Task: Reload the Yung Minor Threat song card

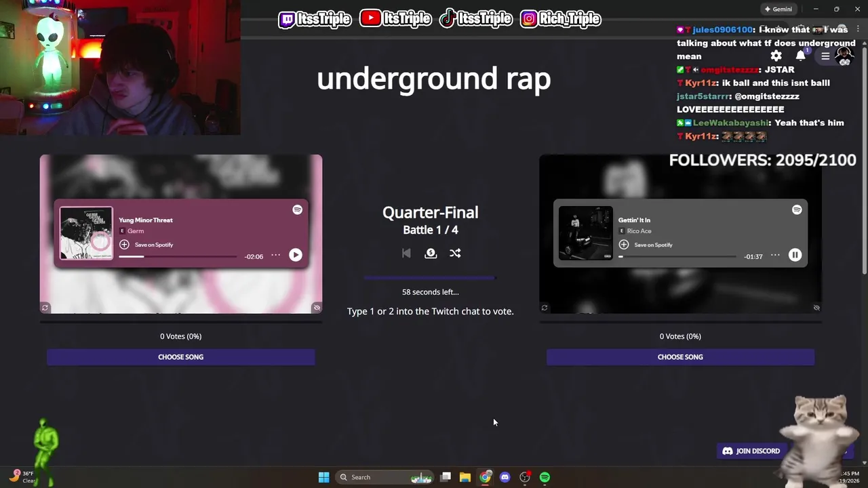Action: click(x=45, y=308)
